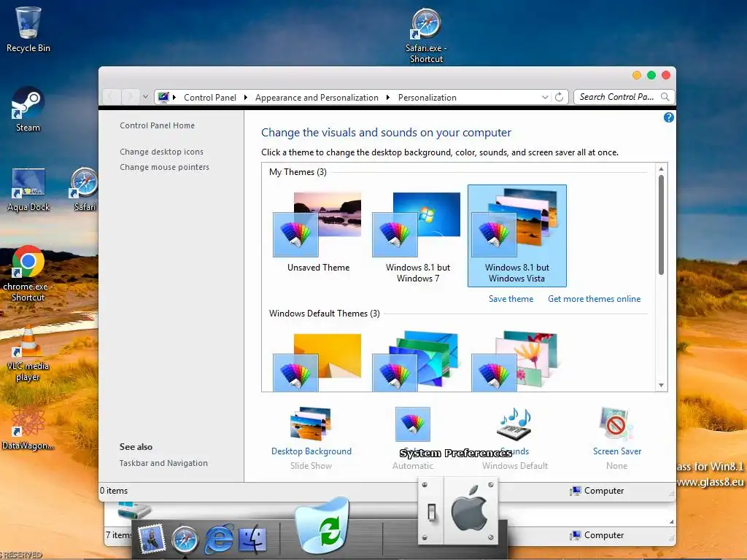Go forward using the forward arrow button
Viewport: 747px width, 560px height.
click(x=130, y=97)
